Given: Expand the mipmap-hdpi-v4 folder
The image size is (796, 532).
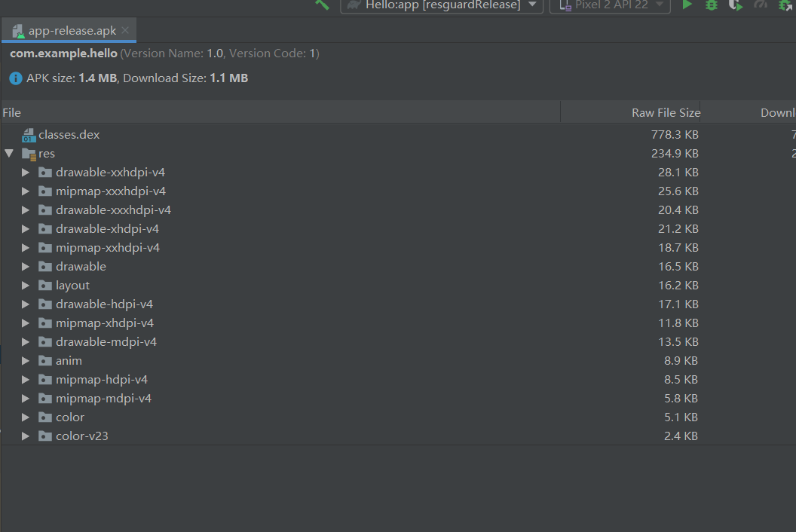Looking at the screenshot, I should (x=25, y=379).
